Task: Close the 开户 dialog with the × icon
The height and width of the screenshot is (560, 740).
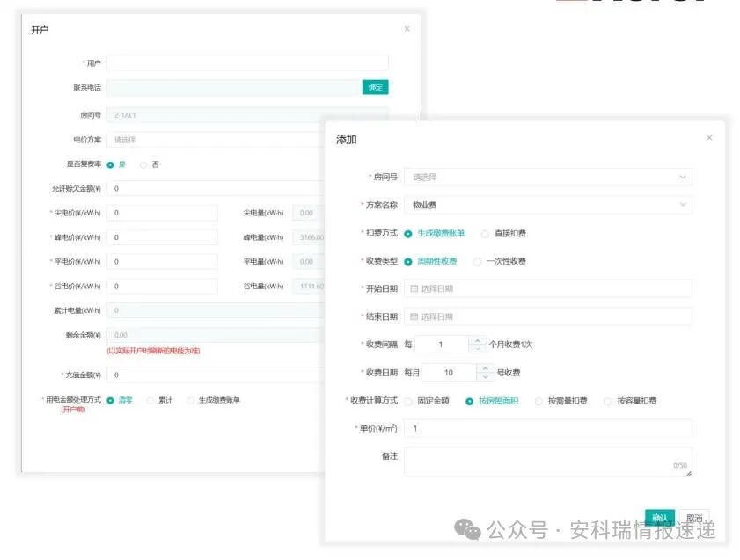Action: [x=406, y=28]
